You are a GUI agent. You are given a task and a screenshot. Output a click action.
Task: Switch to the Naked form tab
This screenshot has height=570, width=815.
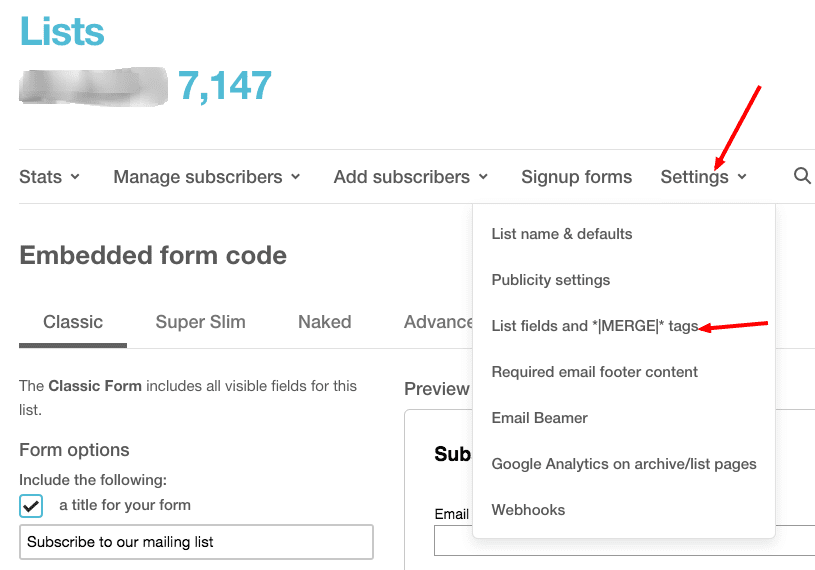point(324,322)
